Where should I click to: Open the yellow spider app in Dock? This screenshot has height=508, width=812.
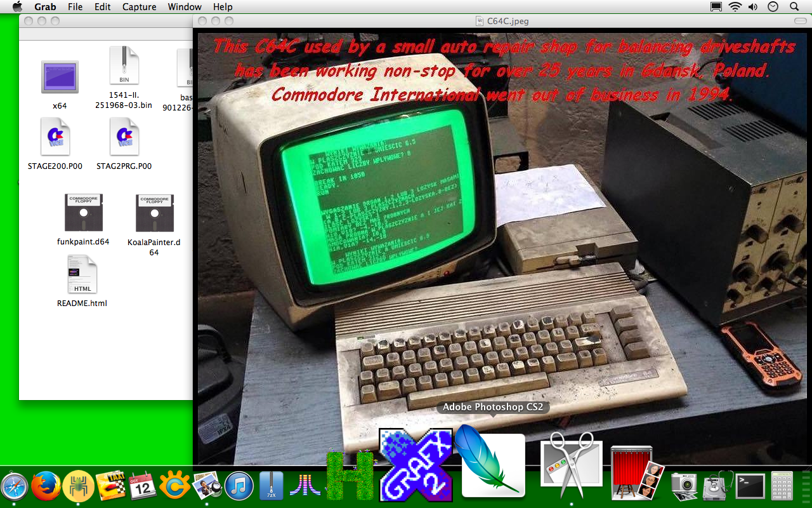[78, 486]
